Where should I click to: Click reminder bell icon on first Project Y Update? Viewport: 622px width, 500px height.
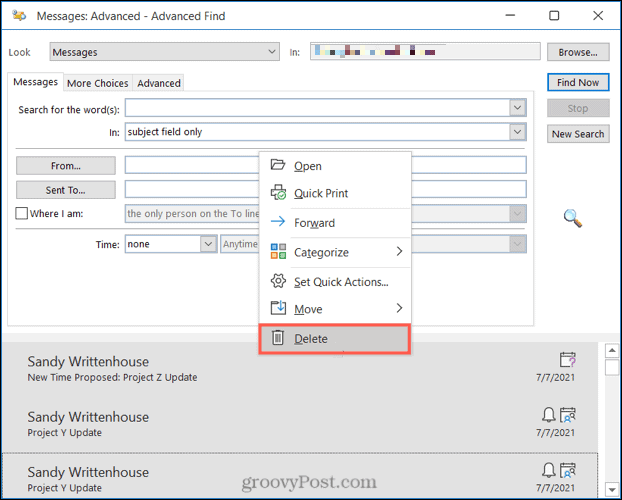tap(549, 415)
